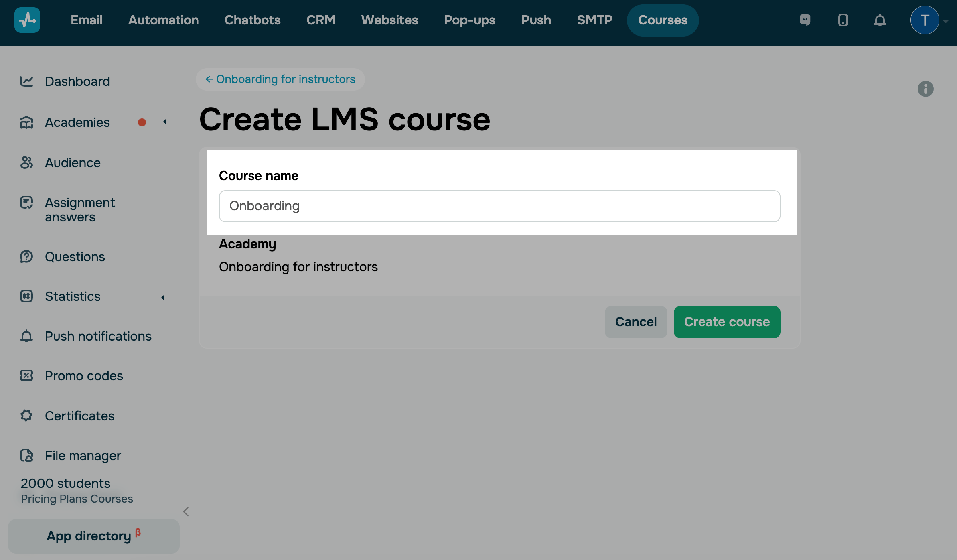
Task: Expand the Academies submenu arrow
Action: (164, 122)
